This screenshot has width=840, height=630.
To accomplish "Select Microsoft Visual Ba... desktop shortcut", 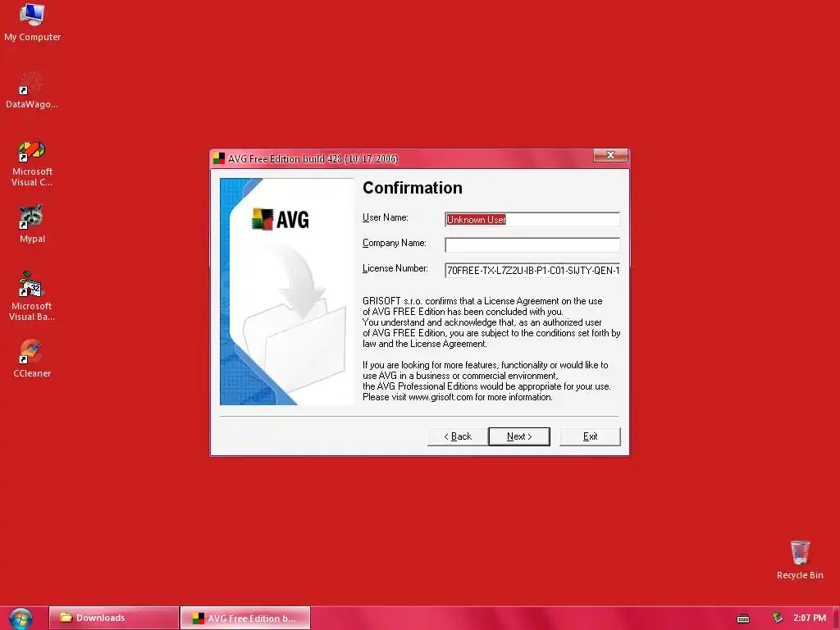I will [x=32, y=296].
